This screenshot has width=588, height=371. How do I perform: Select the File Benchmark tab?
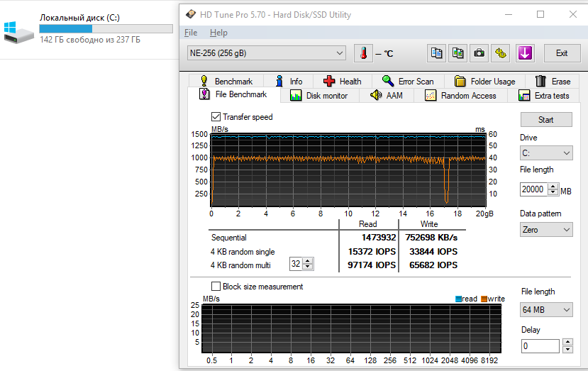pos(233,94)
